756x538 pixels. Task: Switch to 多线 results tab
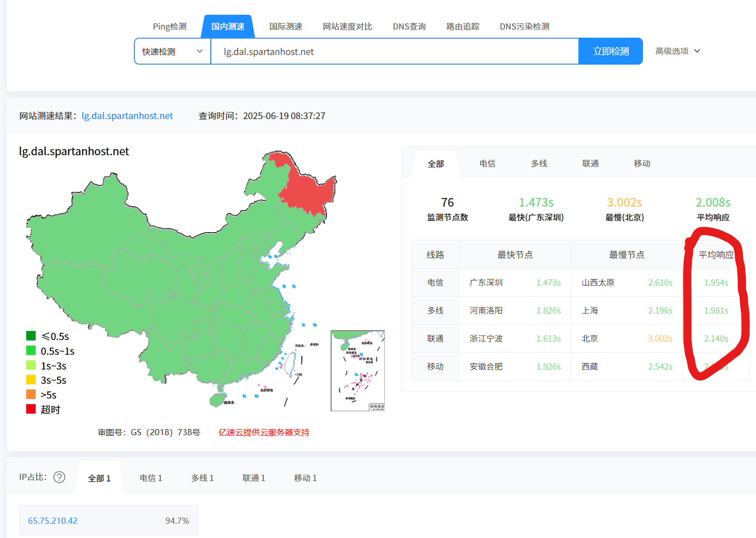(539, 163)
